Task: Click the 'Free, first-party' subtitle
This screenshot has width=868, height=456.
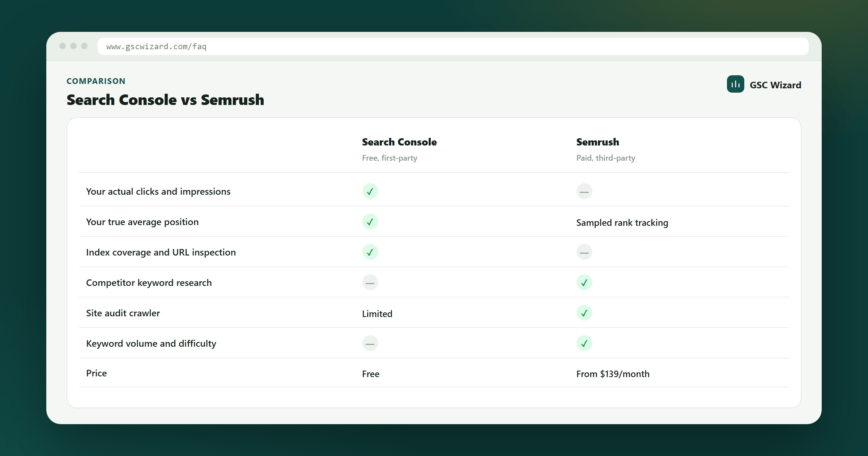Action: tap(390, 158)
